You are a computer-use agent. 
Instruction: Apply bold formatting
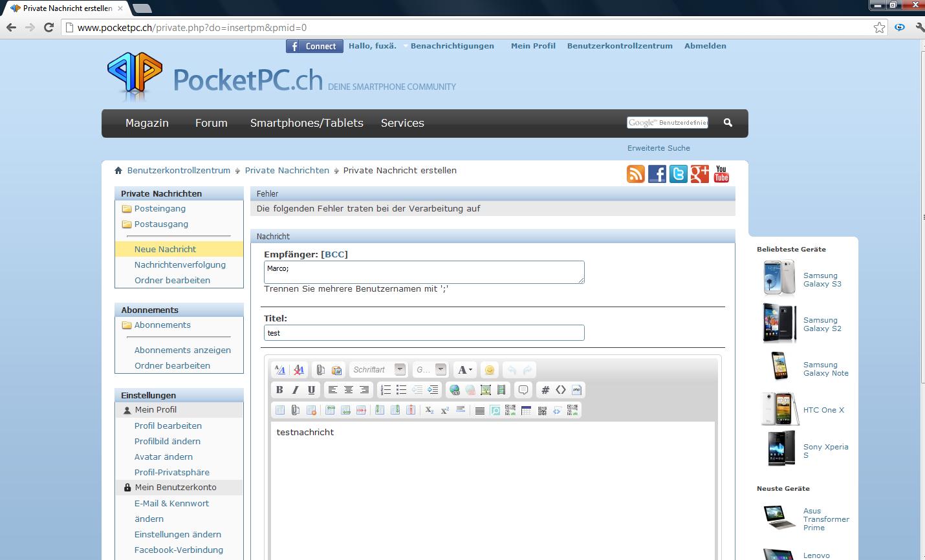(x=279, y=390)
